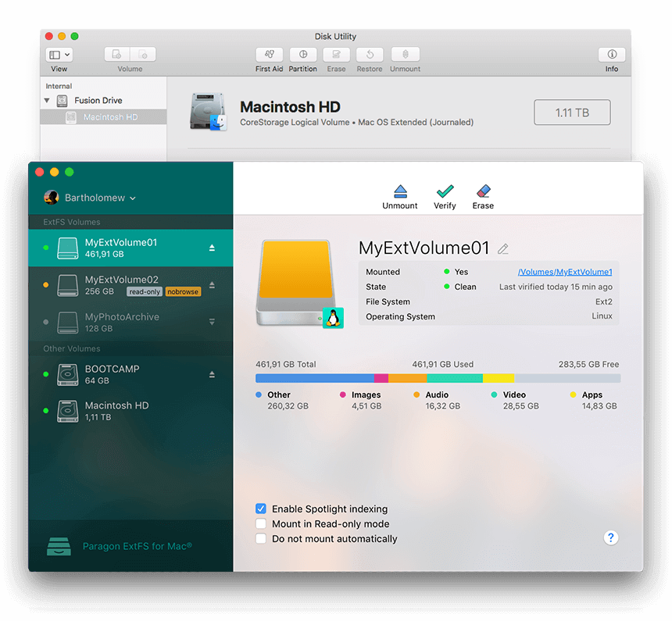Enable Mount in Read-only mode checkbox
The image size is (672, 621).
point(261,524)
